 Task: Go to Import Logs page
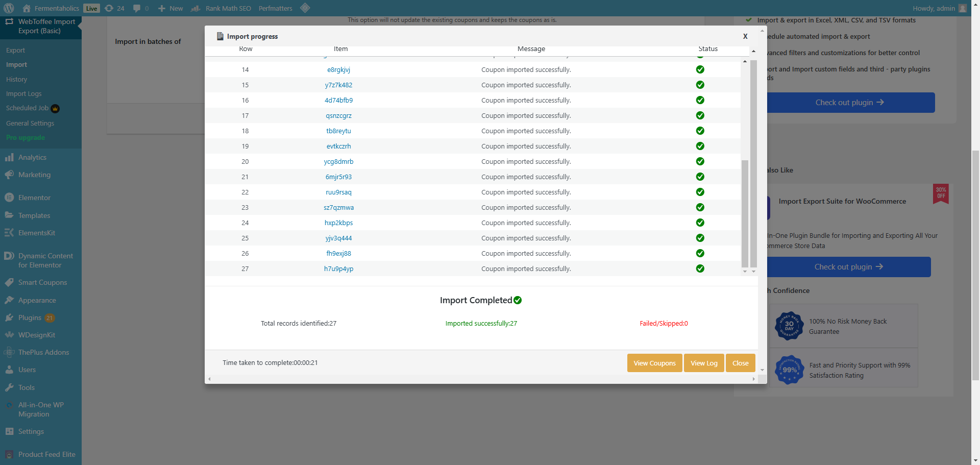(x=24, y=93)
